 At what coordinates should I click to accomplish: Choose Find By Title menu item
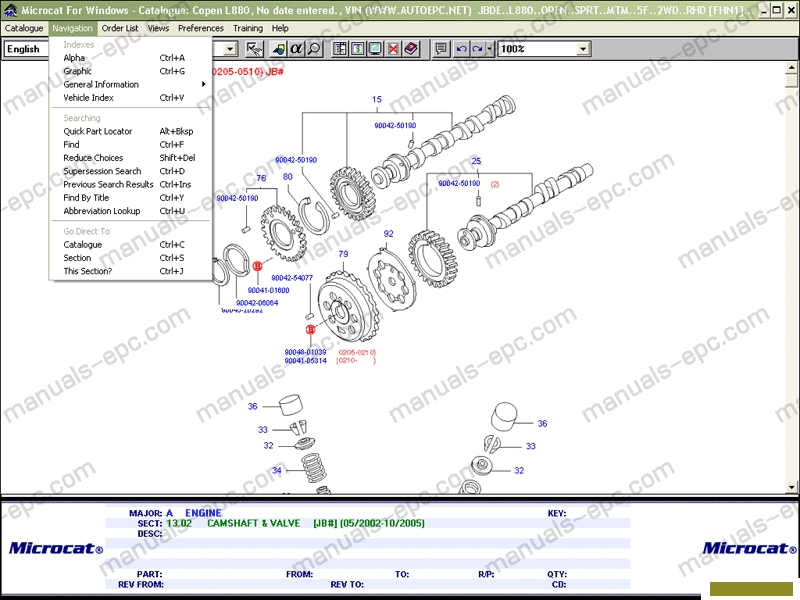tap(131, 197)
